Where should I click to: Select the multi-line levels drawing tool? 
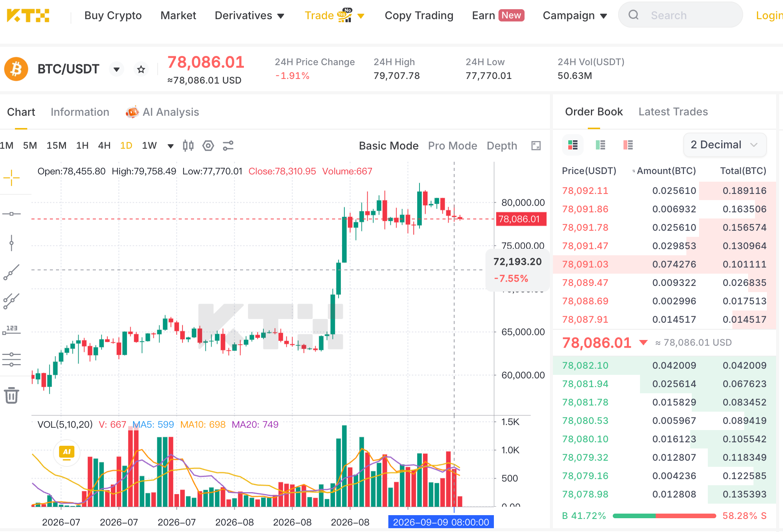12,360
